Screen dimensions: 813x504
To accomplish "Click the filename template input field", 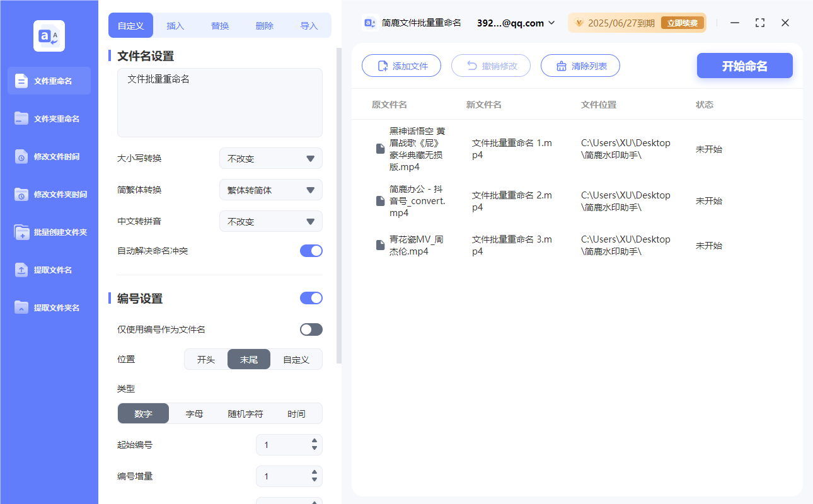I will coord(219,101).
